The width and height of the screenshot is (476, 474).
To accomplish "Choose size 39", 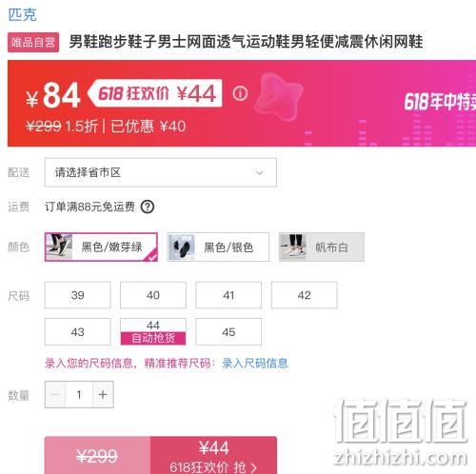I will [x=78, y=295].
